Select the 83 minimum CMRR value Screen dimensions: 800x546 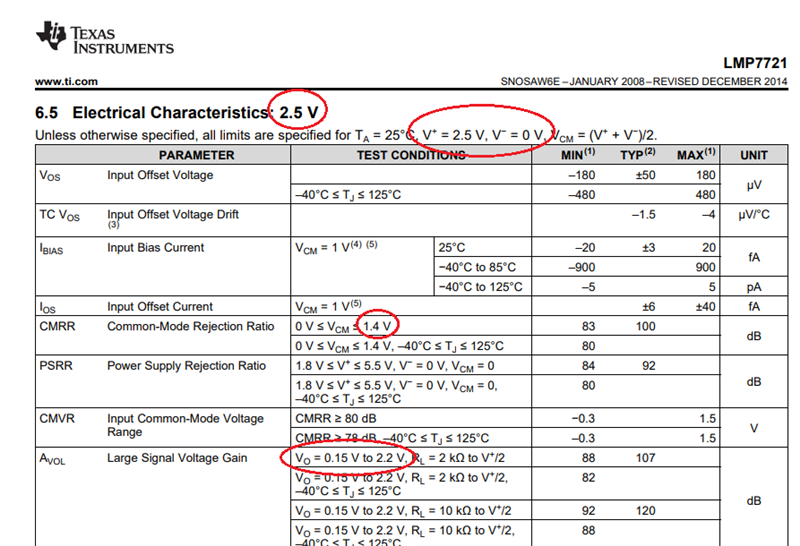click(588, 327)
